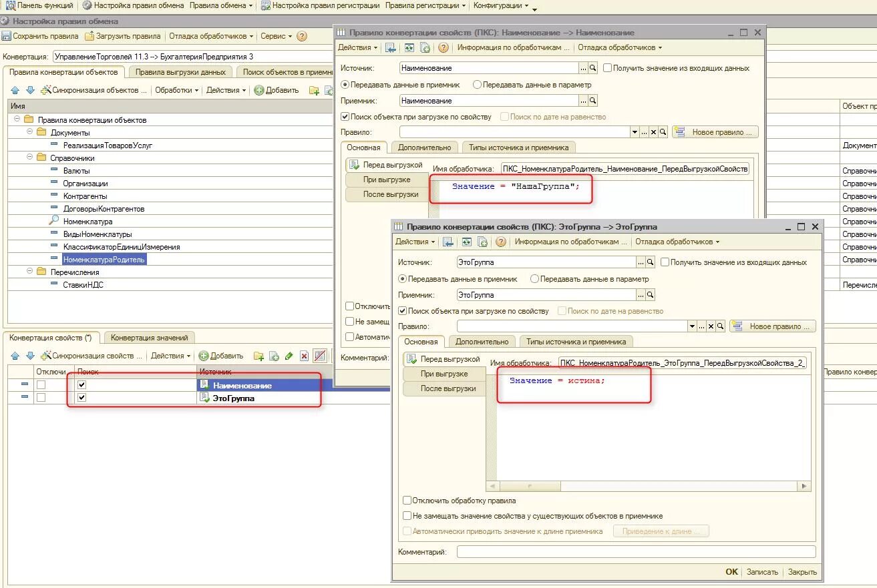Switch to Правила выгрузки данных tab
Viewport: 877px width, 588px height.
coord(180,72)
